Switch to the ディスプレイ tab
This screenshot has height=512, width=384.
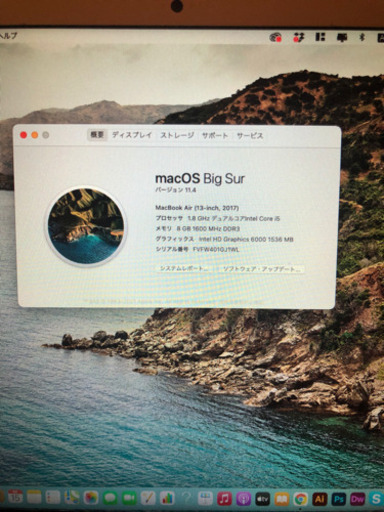132,135
